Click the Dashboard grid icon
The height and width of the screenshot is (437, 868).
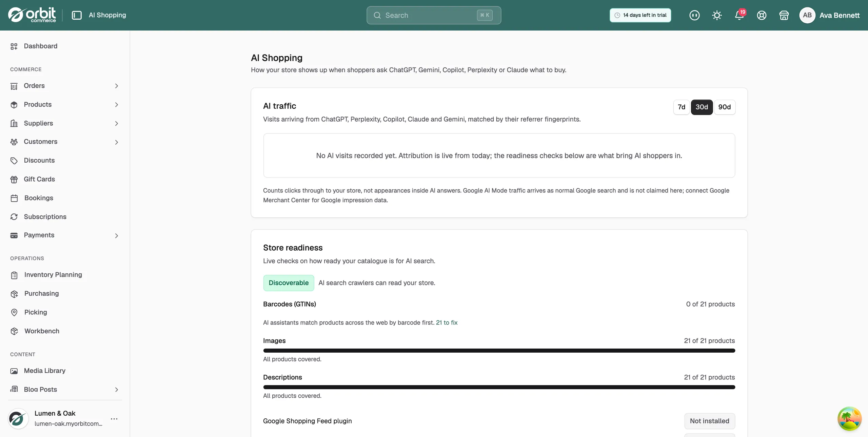click(x=14, y=46)
